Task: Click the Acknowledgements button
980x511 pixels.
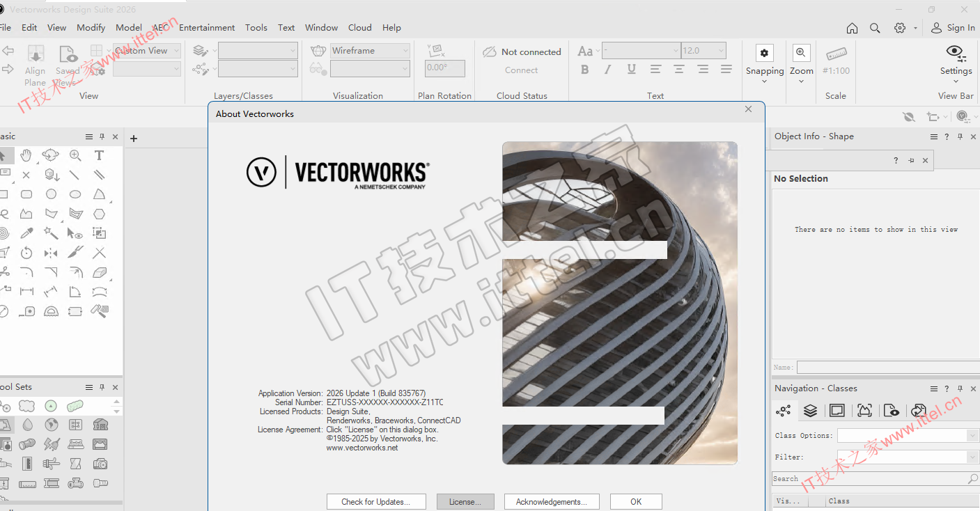Action: pos(551,501)
